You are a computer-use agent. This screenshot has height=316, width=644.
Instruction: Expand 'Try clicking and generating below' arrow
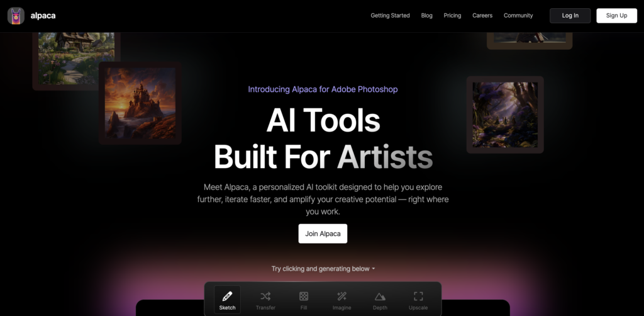coord(374,269)
